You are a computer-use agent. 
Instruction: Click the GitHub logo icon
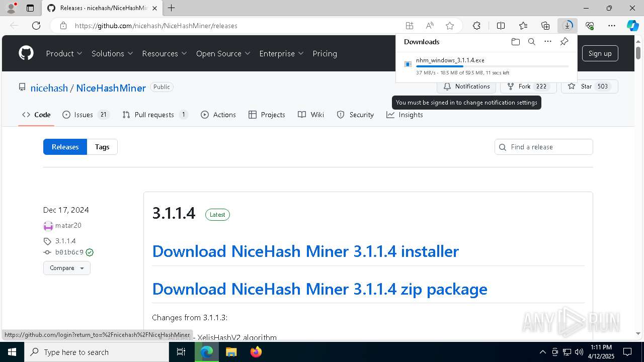tap(26, 53)
